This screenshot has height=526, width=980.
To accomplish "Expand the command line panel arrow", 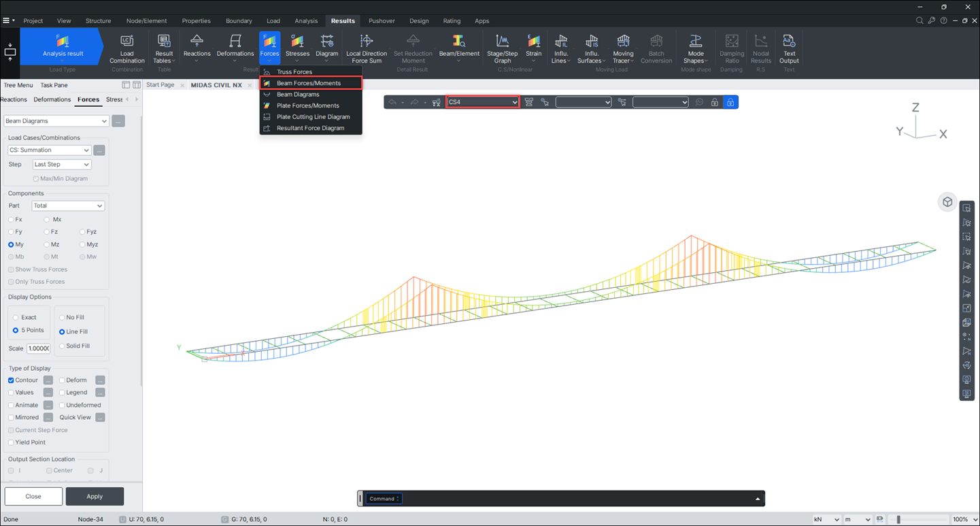I will [758, 499].
